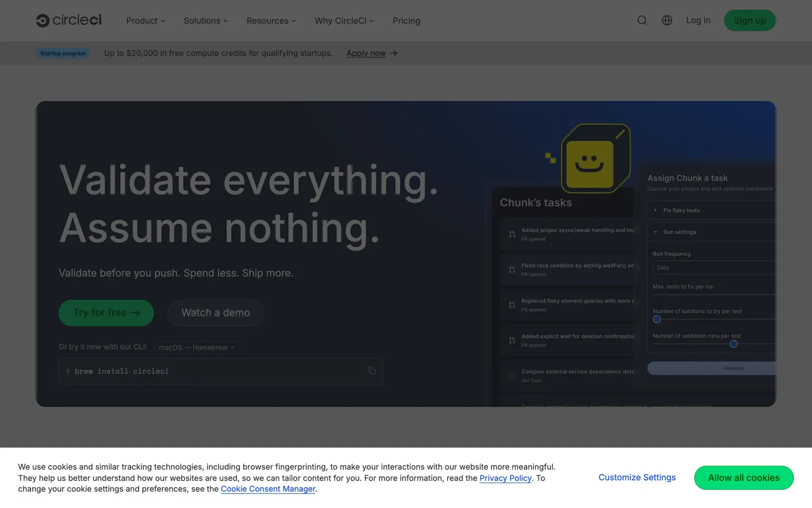The height and width of the screenshot is (508, 812).
Task: Click the 'Added explicit wait for deletion' text
Action: click(577, 336)
